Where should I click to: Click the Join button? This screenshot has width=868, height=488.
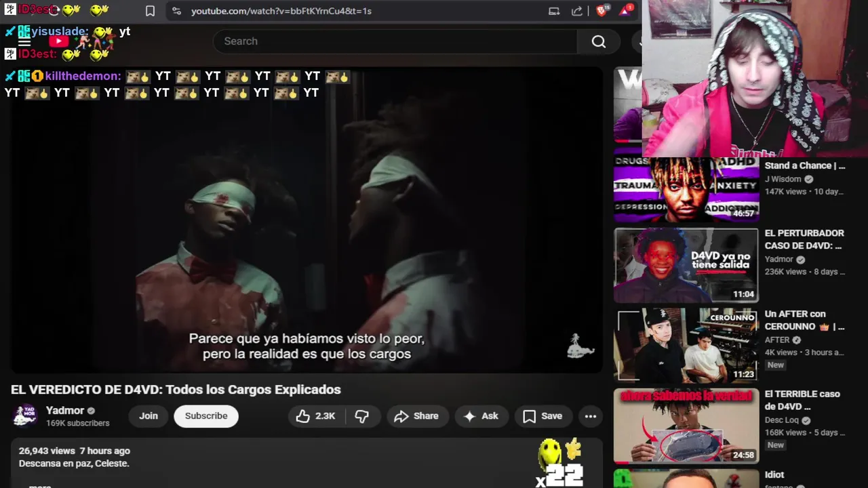click(x=149, y=416)
